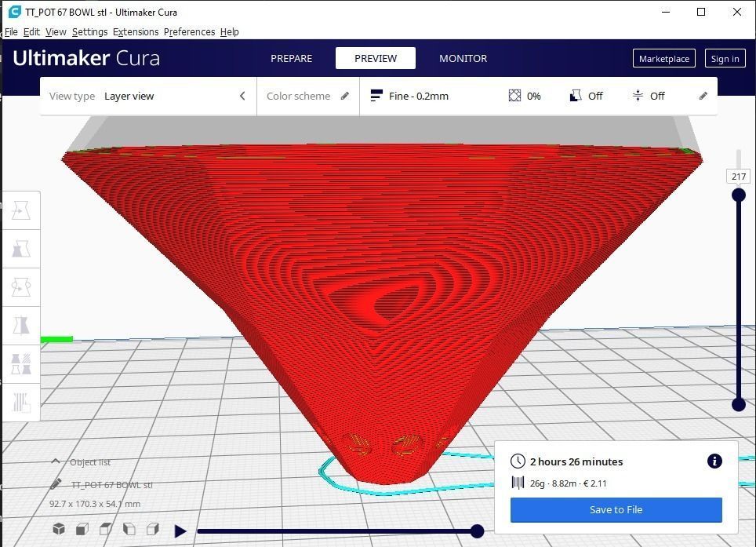Viewport: 756px width, 547px height.
Task: Click the adhesion Off icon
Action: [638, 96]
